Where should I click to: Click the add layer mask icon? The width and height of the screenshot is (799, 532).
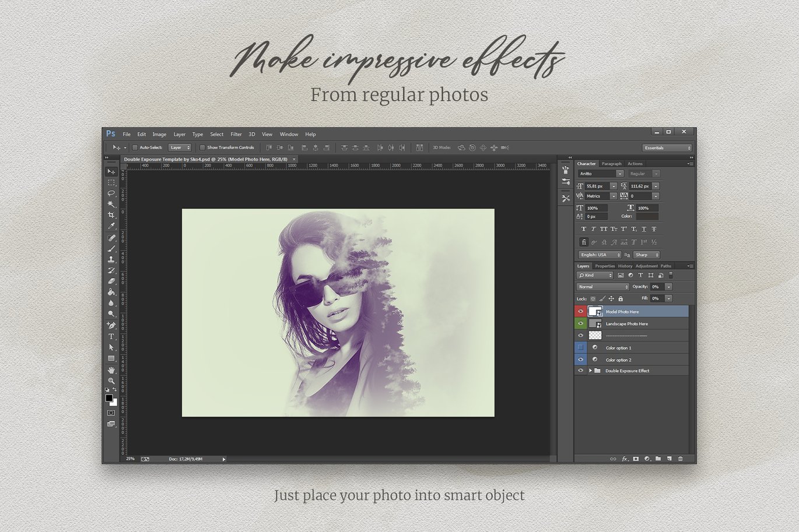point(636,459)
